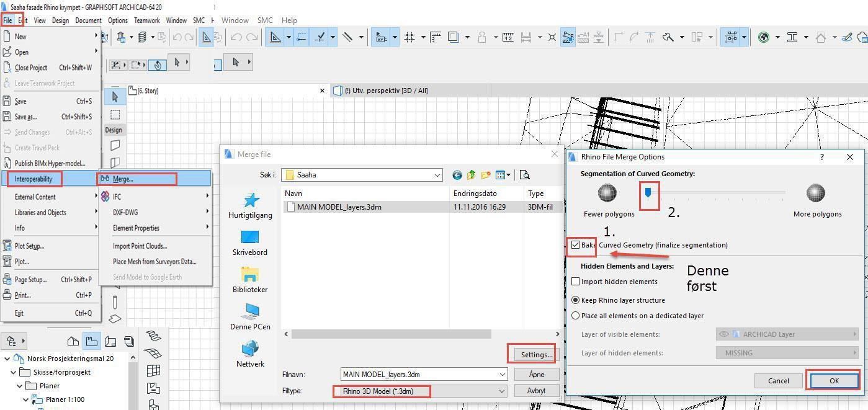Click the Grid Snap toolbar icon
The width and height of the screenshot is (868, 410).
pyautogui.click(x=409, y=37)
